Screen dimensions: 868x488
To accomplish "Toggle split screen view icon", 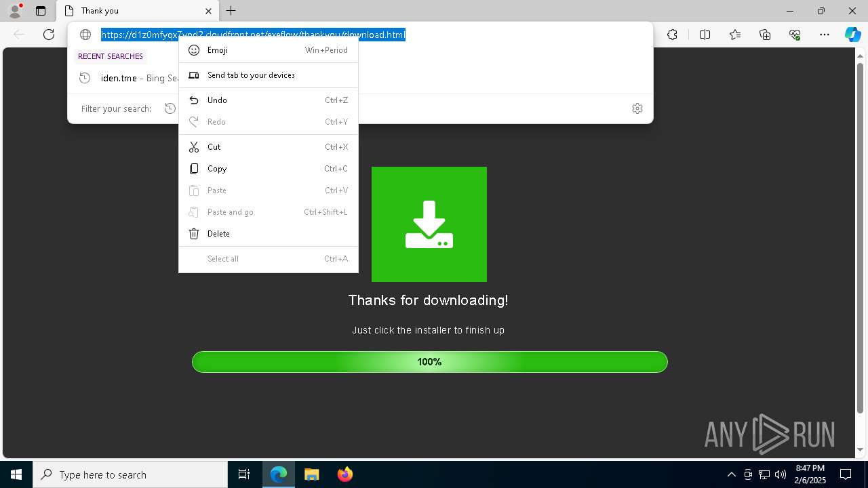I will point(705,35).
